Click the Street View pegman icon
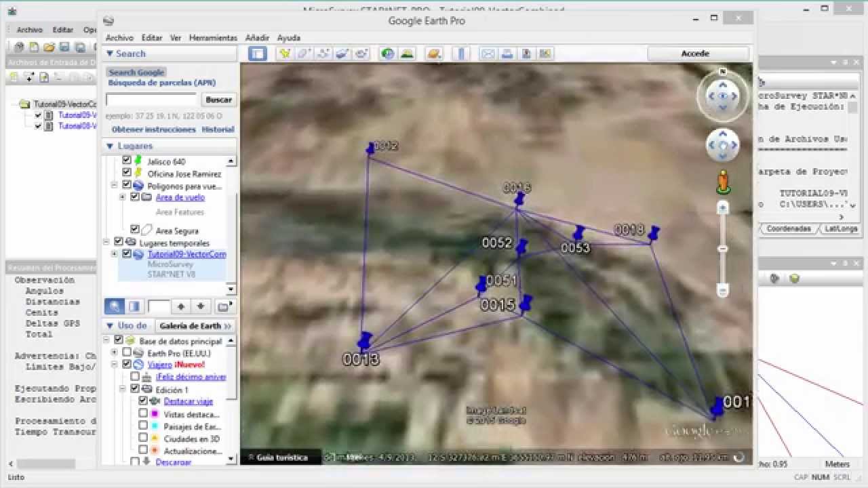The height and width of the screenshot is (488, 868). pos(723,181)
